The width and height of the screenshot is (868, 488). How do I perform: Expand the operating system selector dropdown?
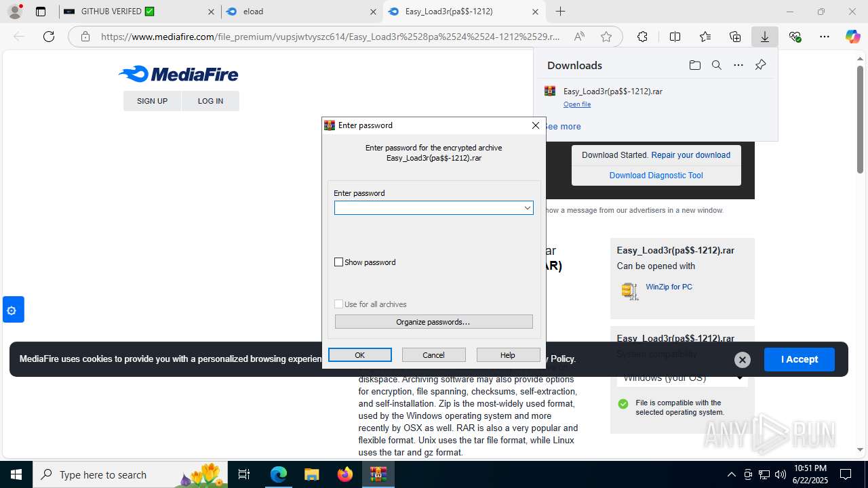682,378
